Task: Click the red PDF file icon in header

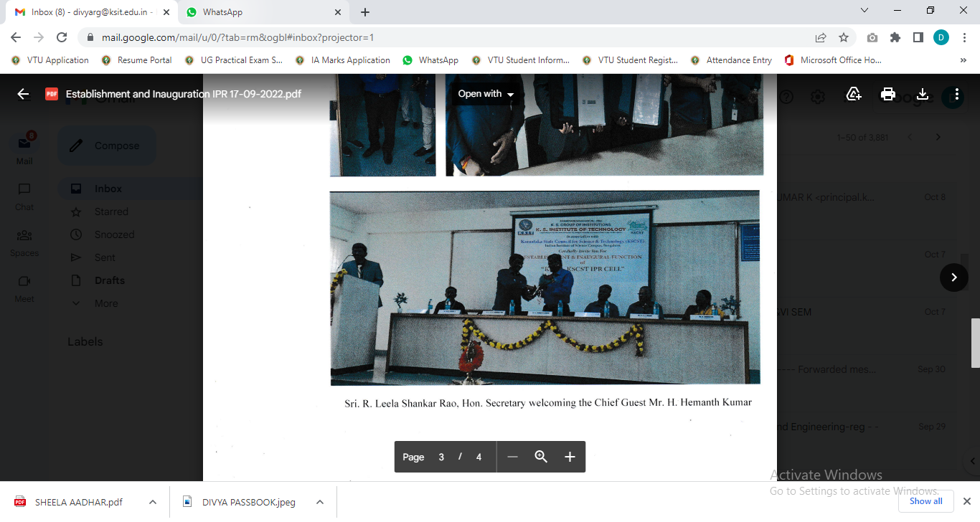Action: coord(51,94)
